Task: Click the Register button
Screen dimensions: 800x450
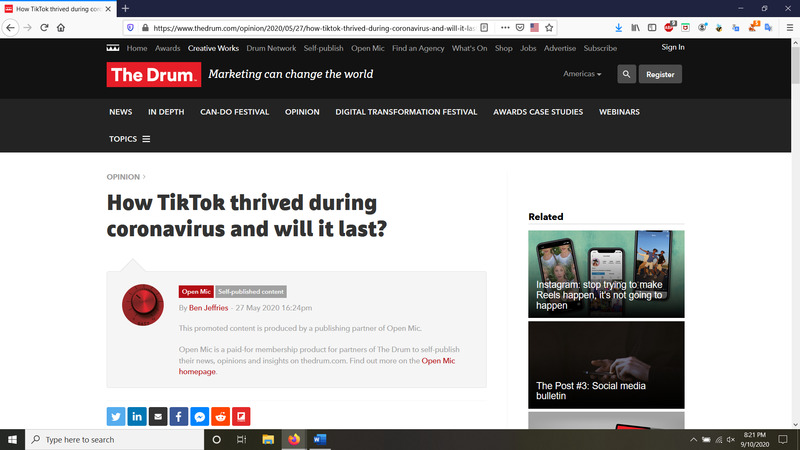Action: click(x=660, y=74)
